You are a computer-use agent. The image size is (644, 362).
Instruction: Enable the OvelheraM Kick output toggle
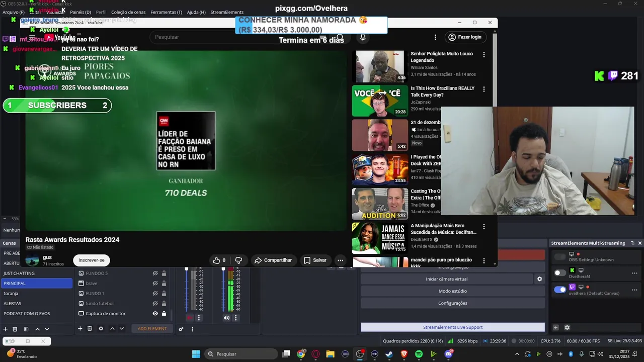click(x=560, y=273)
